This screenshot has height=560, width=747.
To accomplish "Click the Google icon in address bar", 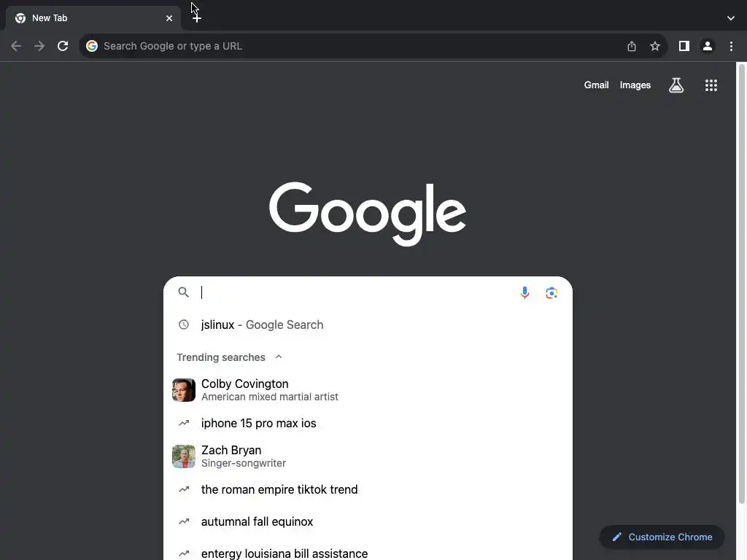I will 92,46.
